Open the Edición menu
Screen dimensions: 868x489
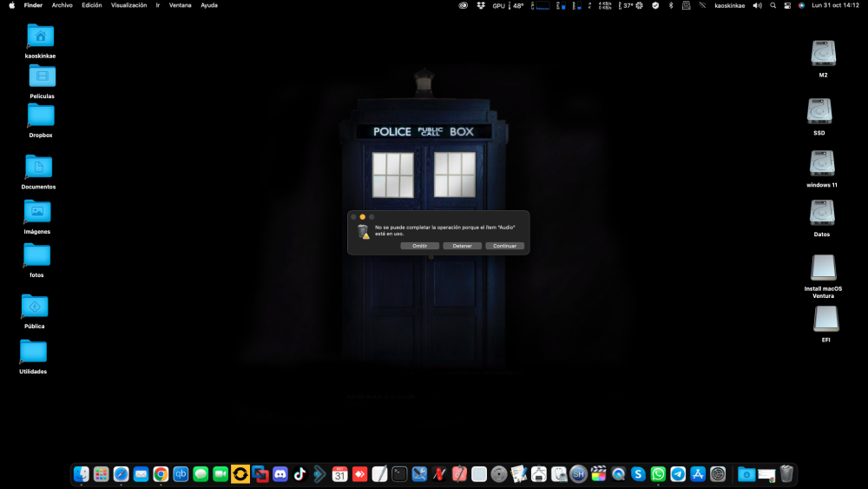92,5
